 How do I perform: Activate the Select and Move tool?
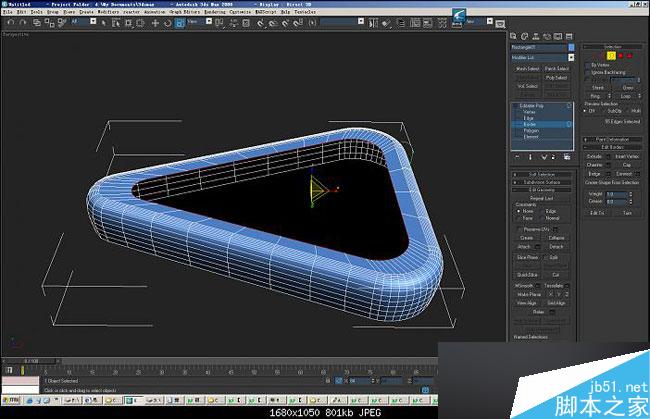click(155, 23)
